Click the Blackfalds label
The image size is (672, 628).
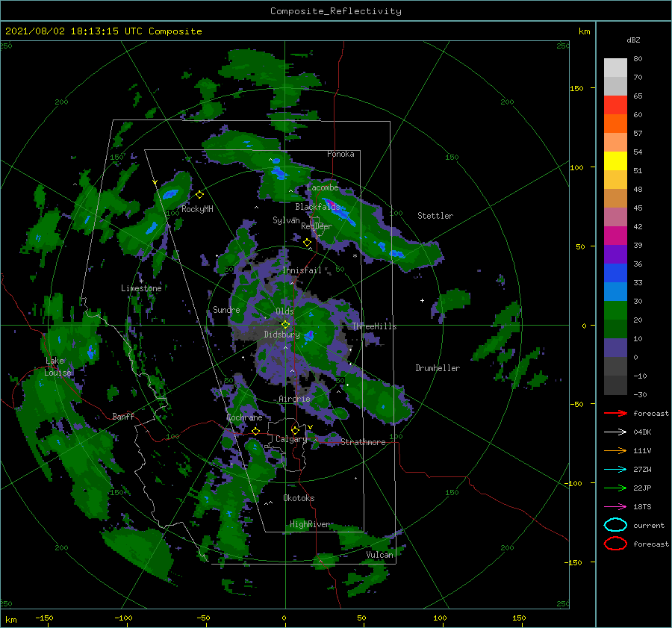(317, 207)
